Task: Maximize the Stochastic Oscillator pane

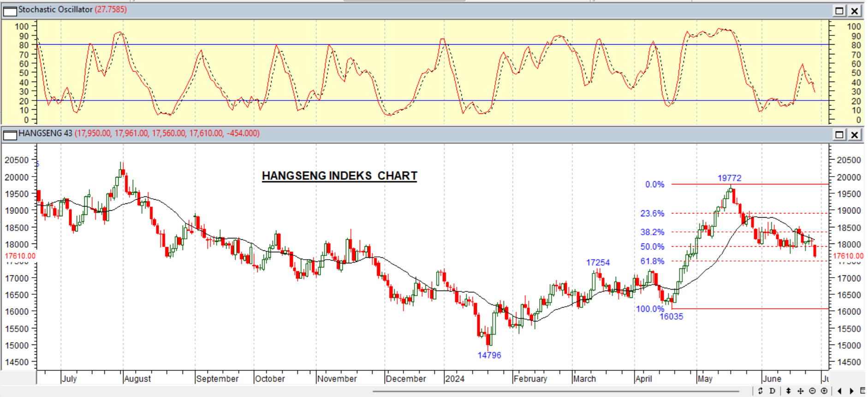Action: [x=839, y=11]
